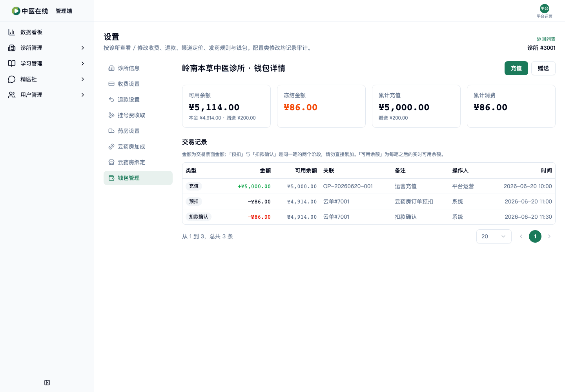The width and height of the screenshot is (565, 392).
Task: Click the 诊所管理 building icon
Action: (x=12, y=48)
